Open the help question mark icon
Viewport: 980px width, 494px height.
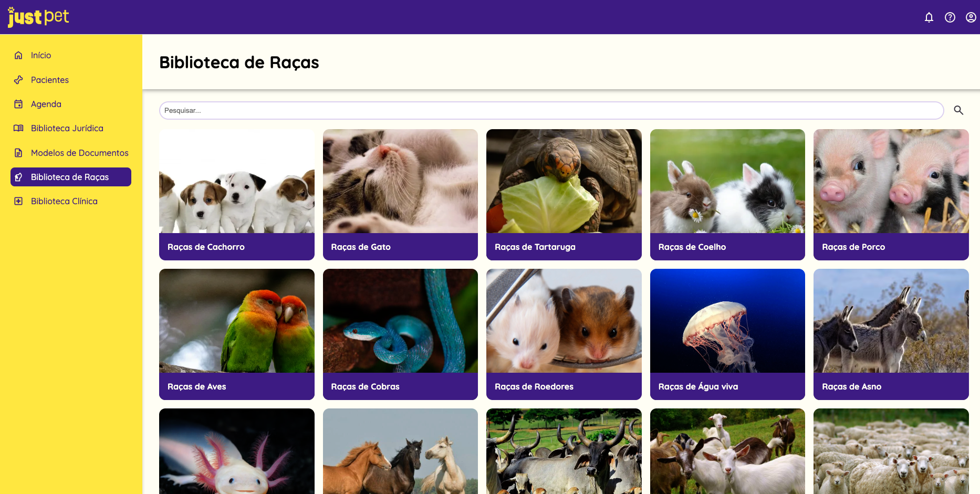coord(950,17)
